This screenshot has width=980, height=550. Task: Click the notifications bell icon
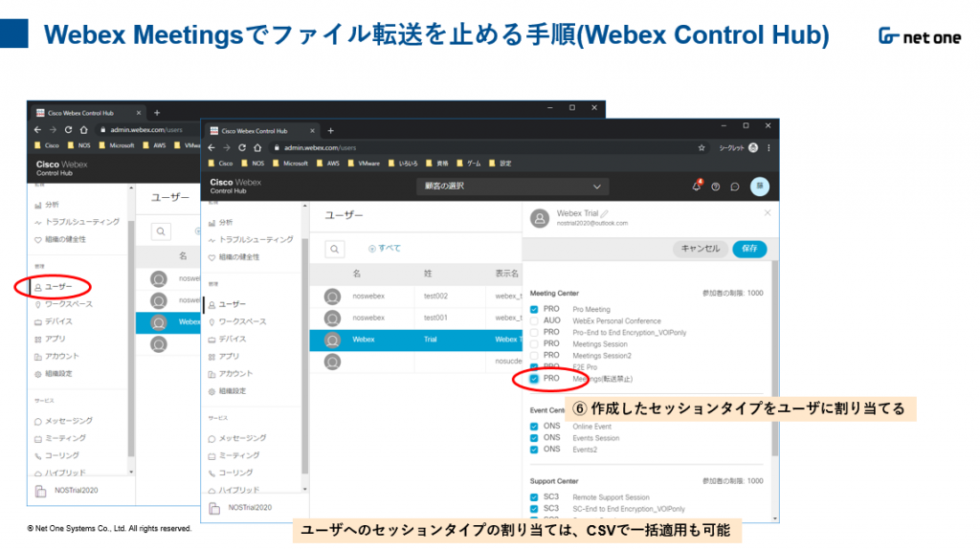point(697,187)
